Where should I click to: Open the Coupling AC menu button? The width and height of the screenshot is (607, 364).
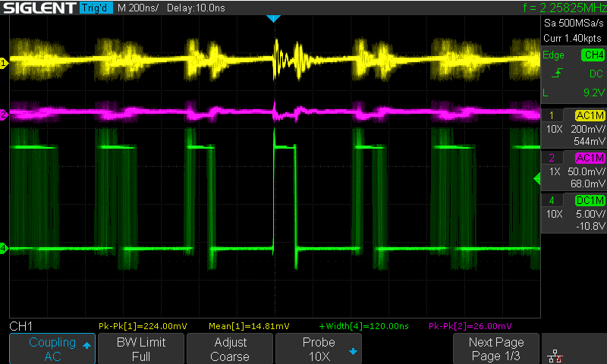click(x=52, y=349)
